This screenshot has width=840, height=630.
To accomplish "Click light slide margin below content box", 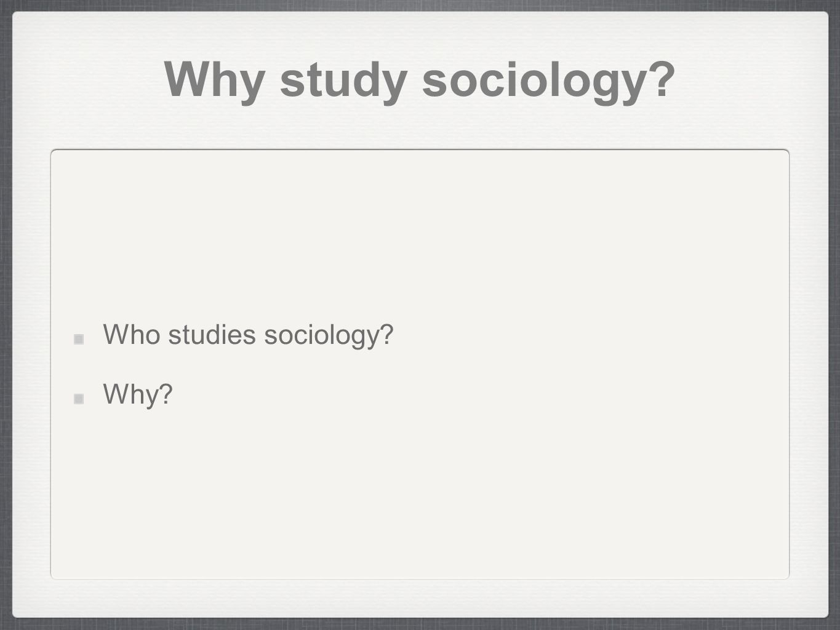I will point(420,597).
